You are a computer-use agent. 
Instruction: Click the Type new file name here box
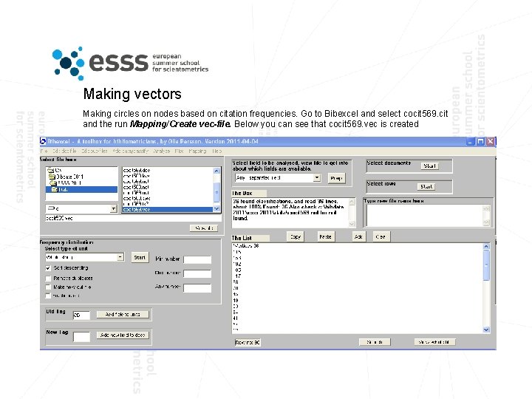pos(425,216)
